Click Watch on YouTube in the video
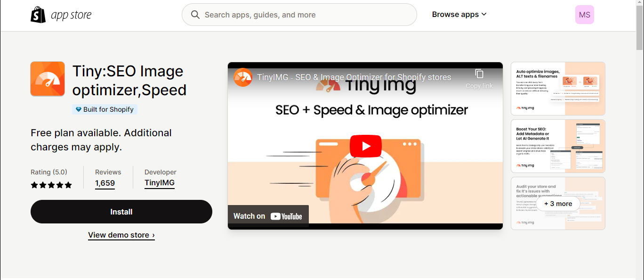Image resolution: width=644 pixels, height=280 pixels. coord(268,216)
